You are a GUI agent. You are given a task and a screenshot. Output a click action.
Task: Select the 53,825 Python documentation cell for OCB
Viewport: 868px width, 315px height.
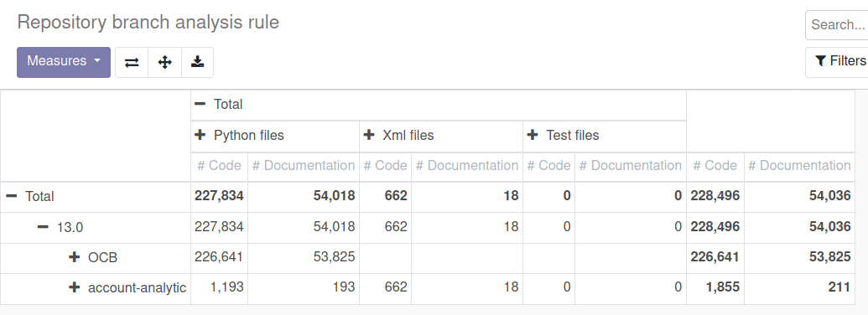[x=304, y=258]
